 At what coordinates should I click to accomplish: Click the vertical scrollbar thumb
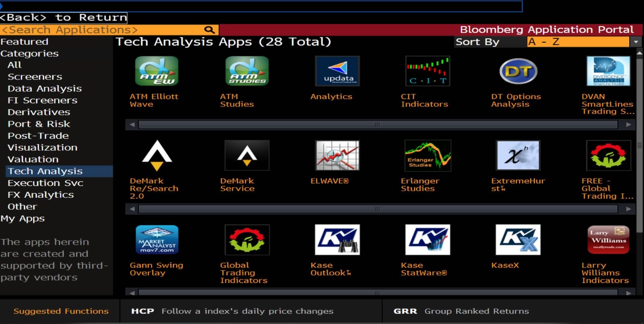coord(640,145)
